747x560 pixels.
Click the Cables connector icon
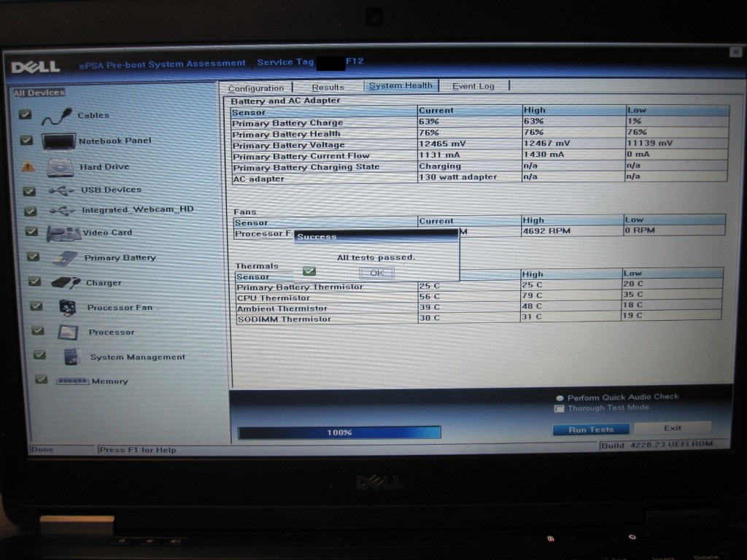(57, 116)
